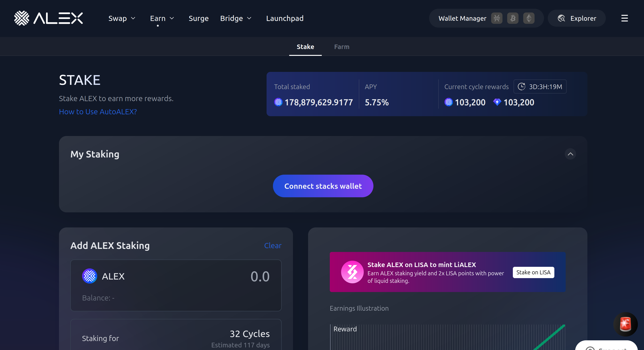The height and width of the screenshot is (350, 644).
Task: Collapse the My Staking section
Action: click(570, 154)
